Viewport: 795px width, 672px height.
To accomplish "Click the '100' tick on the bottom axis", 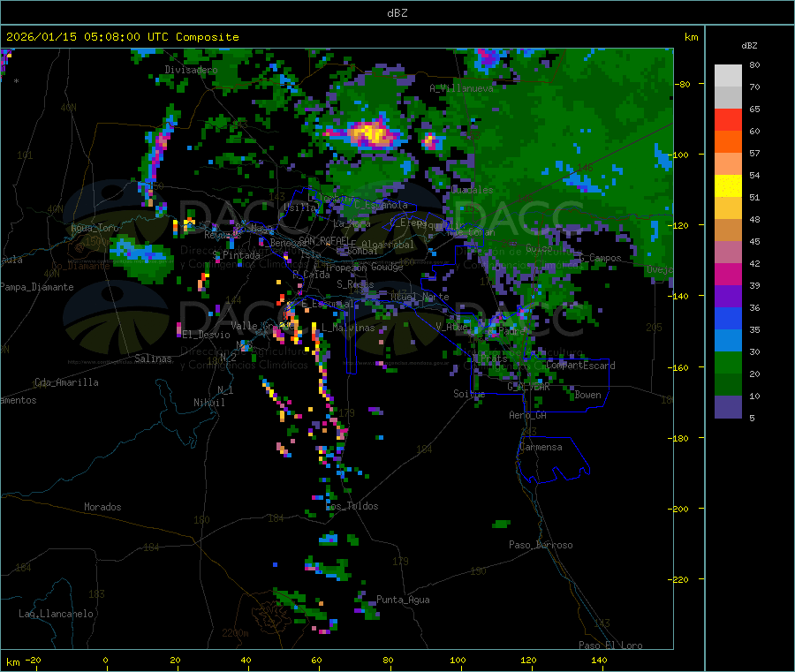I will click(458, 661).
